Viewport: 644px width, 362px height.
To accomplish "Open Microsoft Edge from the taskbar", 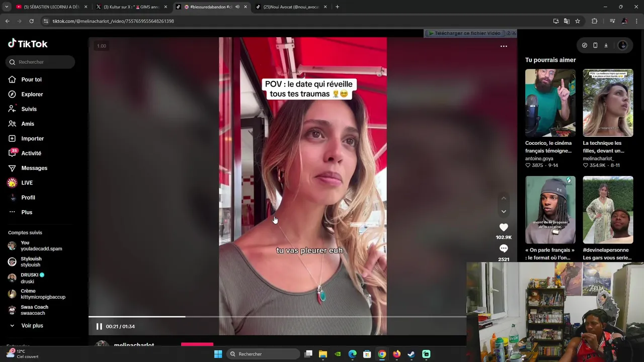I will [352, 354].
